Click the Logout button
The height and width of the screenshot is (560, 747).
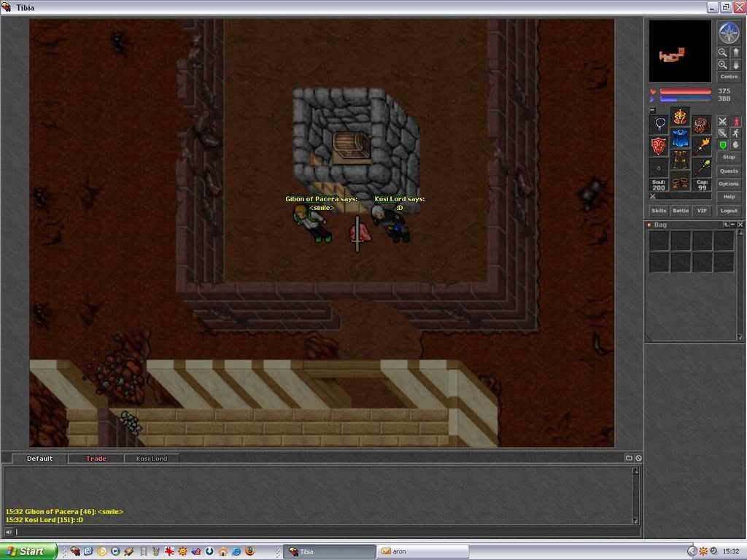tap(729, 211)
